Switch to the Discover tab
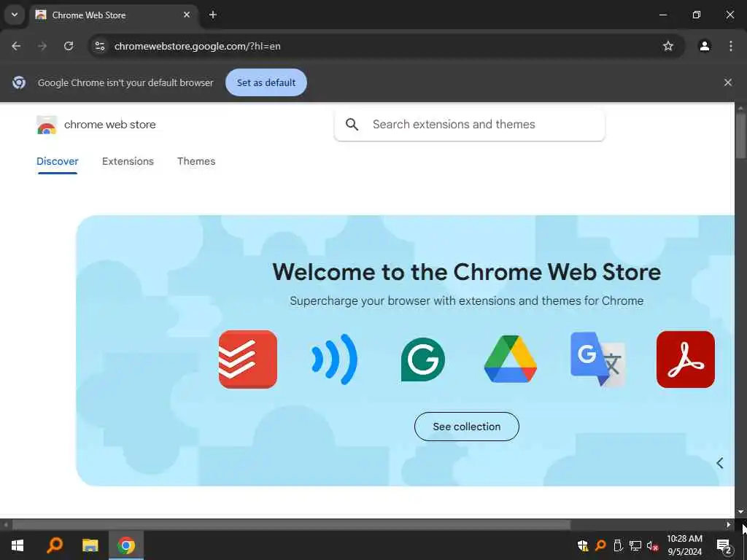The width and height of the screenshot is (747, 560). 58,161
